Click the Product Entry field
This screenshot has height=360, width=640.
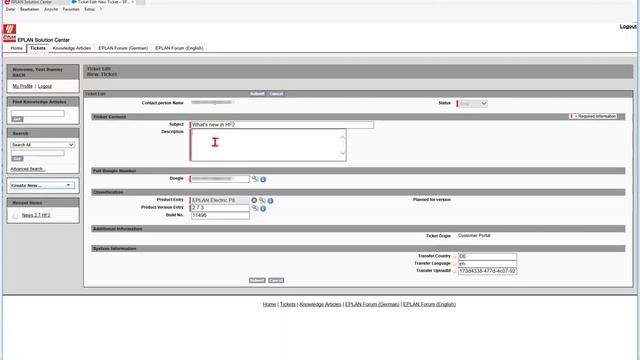(220, 200)
